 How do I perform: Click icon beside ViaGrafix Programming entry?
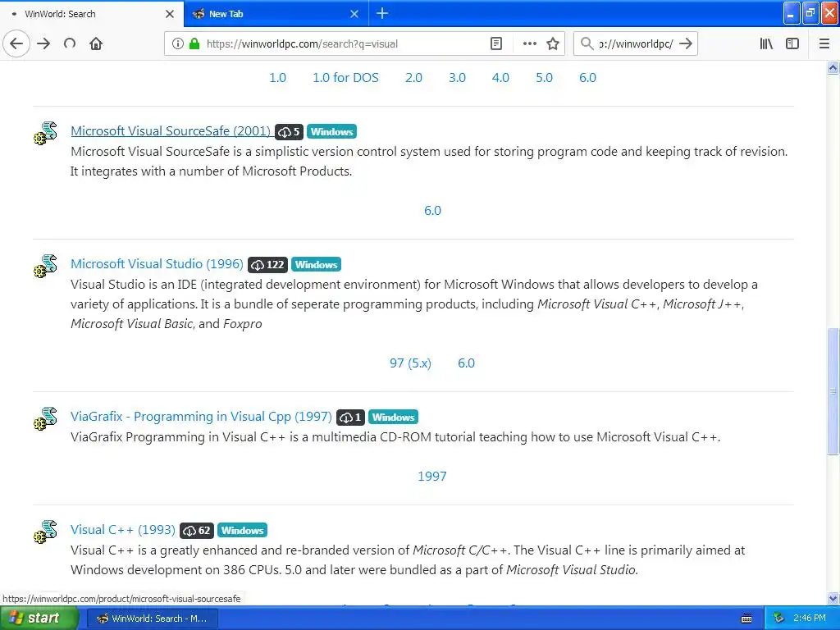tap(46, 418)
